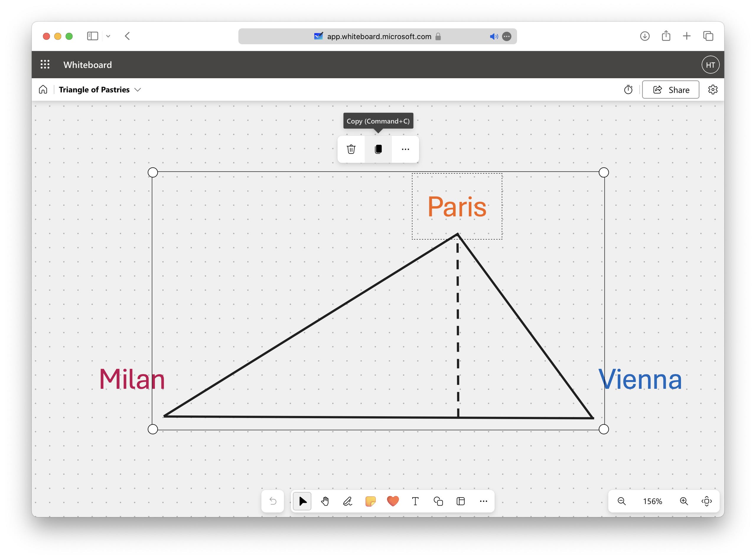This screenshot has width=756, height=559.
Task: Go to Whiteboard home
Action: (x=43, y=90)
